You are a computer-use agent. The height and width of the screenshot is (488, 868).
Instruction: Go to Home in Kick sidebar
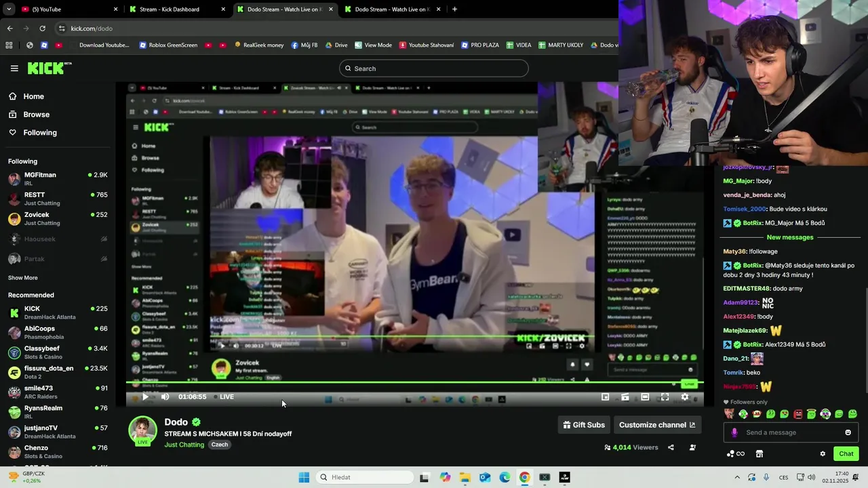coord(27,96)
